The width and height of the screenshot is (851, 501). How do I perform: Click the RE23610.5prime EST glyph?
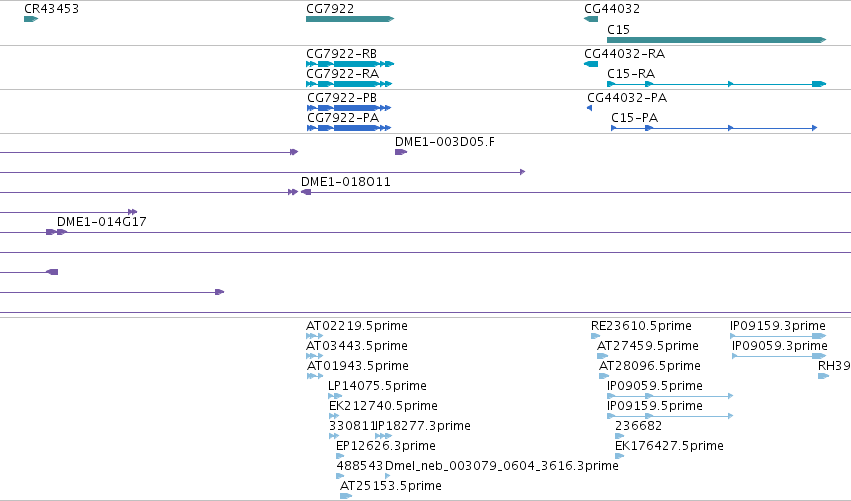point(595,336)
